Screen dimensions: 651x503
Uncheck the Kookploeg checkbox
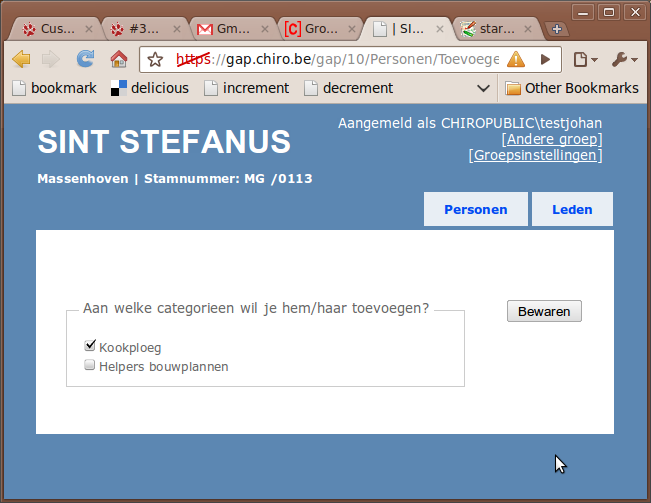click(x=90, y=345)
